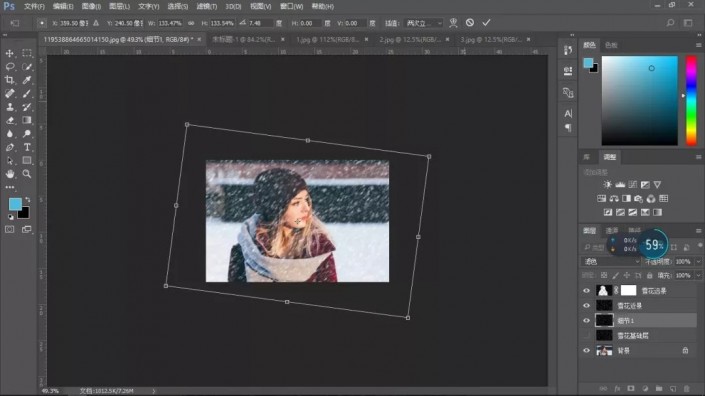Hide the 背景 layer via eye icon
Image resolution: width=705 pixels, height=396 pixels.
tap(586, 351)
